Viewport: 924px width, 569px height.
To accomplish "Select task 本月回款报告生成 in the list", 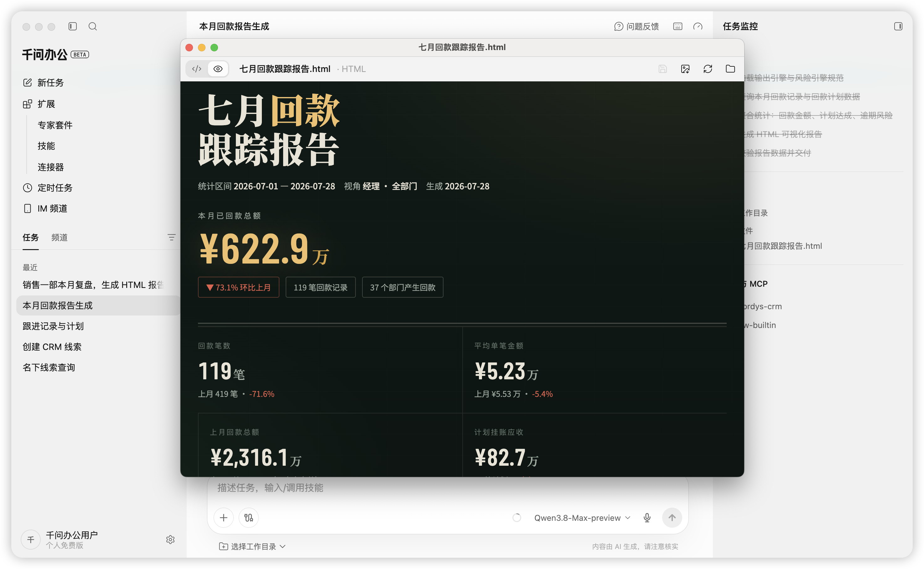I will coord(98,305).
